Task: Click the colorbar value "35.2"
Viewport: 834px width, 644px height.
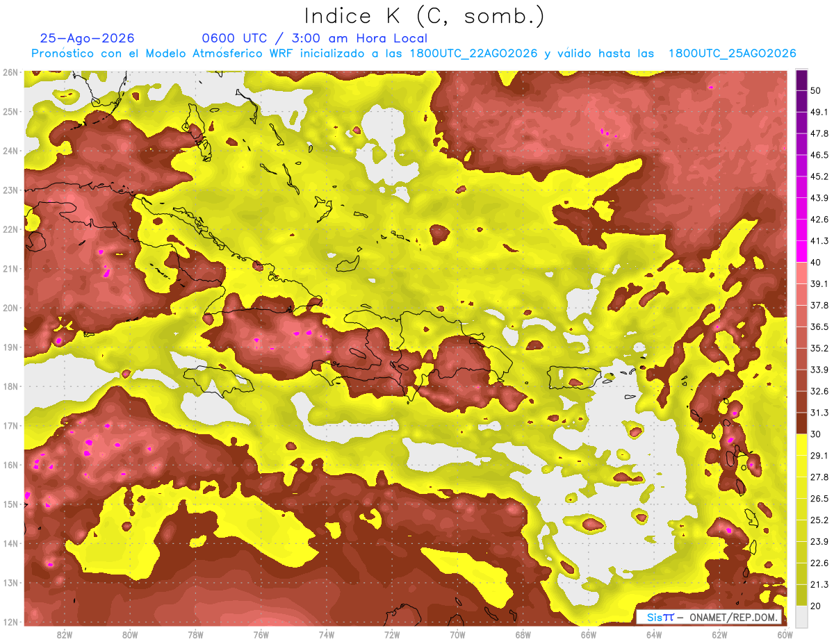Action: coord(819,348)
